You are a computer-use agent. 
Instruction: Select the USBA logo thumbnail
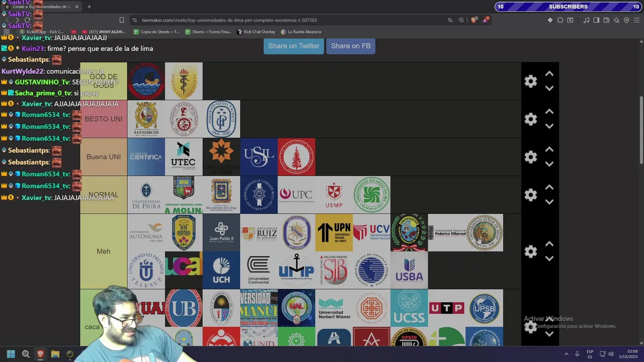point(409,270)
